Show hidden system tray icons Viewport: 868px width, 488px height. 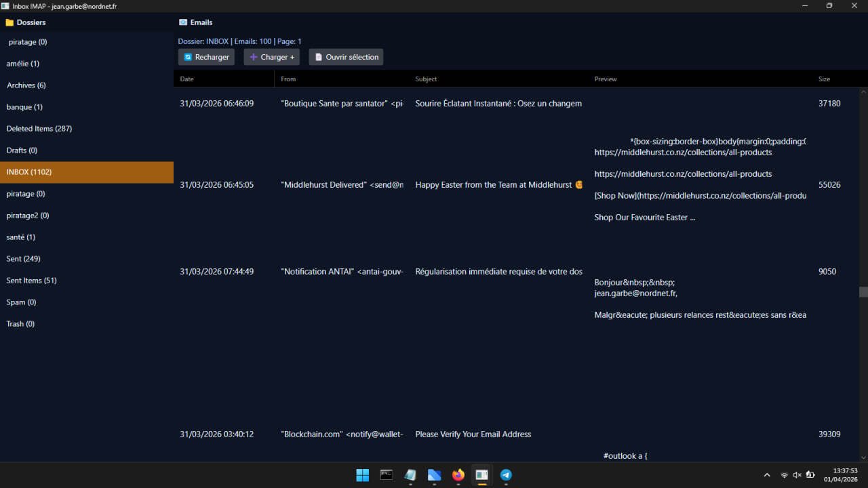(767, 475)
